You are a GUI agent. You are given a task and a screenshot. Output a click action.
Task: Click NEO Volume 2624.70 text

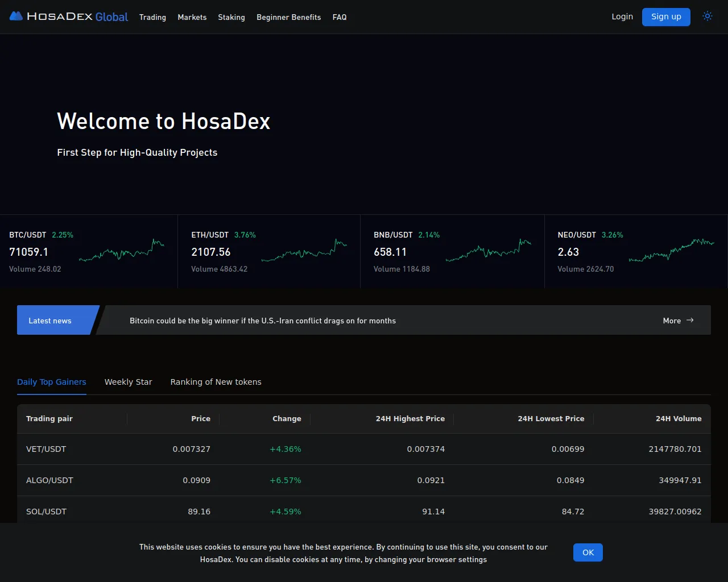[x=586, y=269]
